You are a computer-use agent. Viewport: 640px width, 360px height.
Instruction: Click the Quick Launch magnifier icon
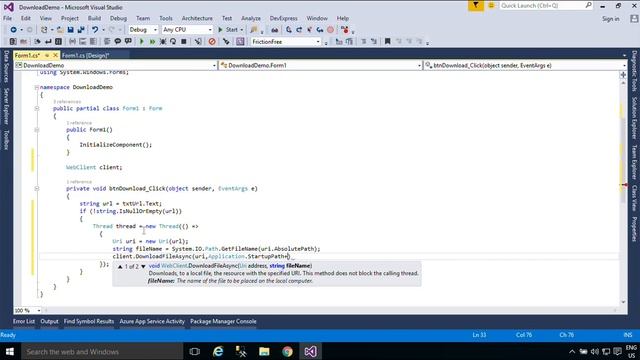(588, 6)
